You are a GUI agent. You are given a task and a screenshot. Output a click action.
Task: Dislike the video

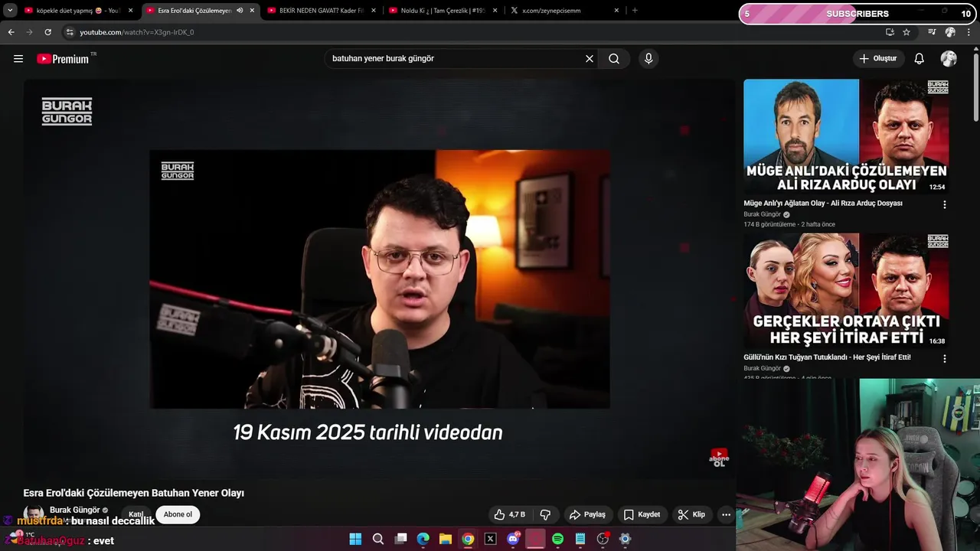coord(545,514)
